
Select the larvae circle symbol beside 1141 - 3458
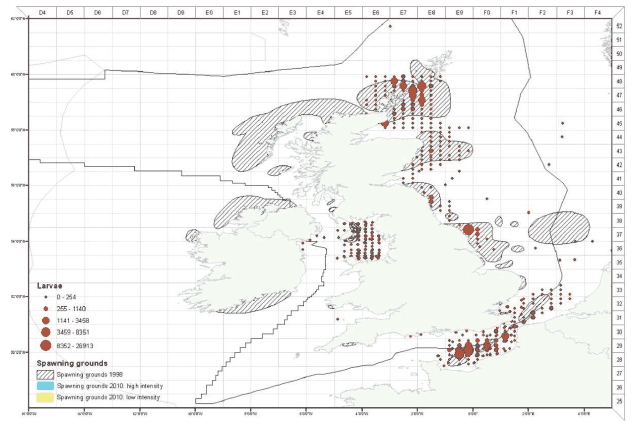pyautogui.click(x=46, y=320)
